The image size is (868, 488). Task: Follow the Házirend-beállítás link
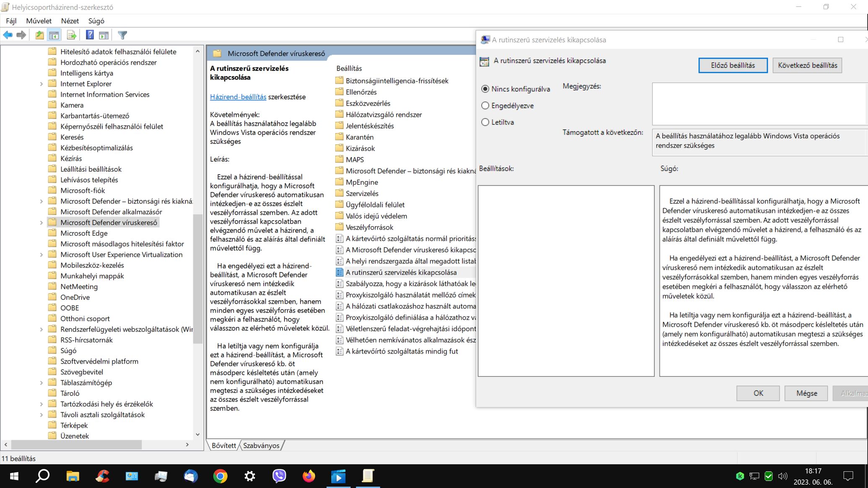click(x=238, y=97)
